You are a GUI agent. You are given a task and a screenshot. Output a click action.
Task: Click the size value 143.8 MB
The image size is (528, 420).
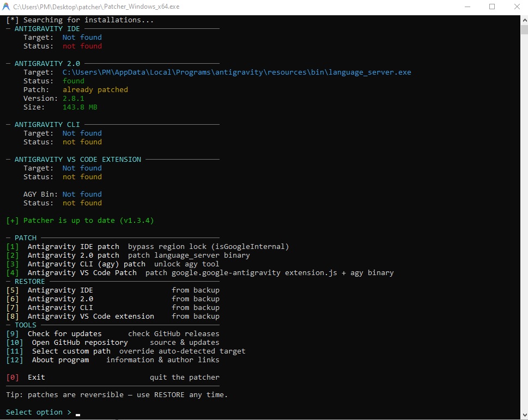(80, 107)
